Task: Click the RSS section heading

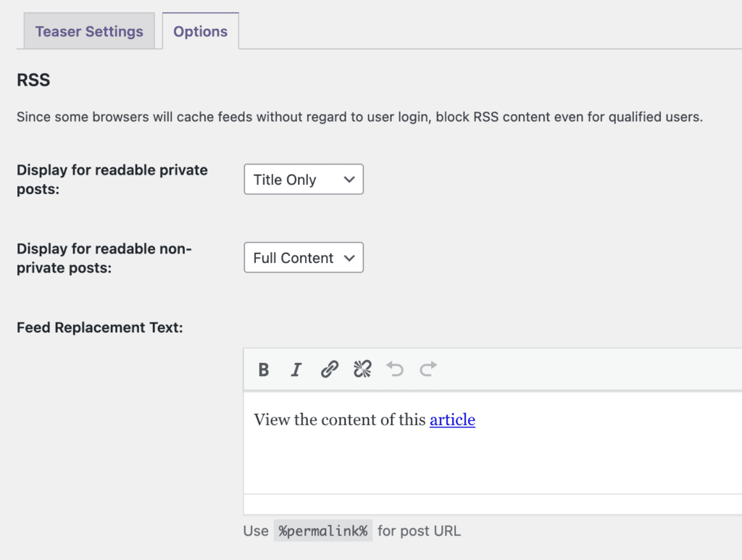Action: coord(33,80)
